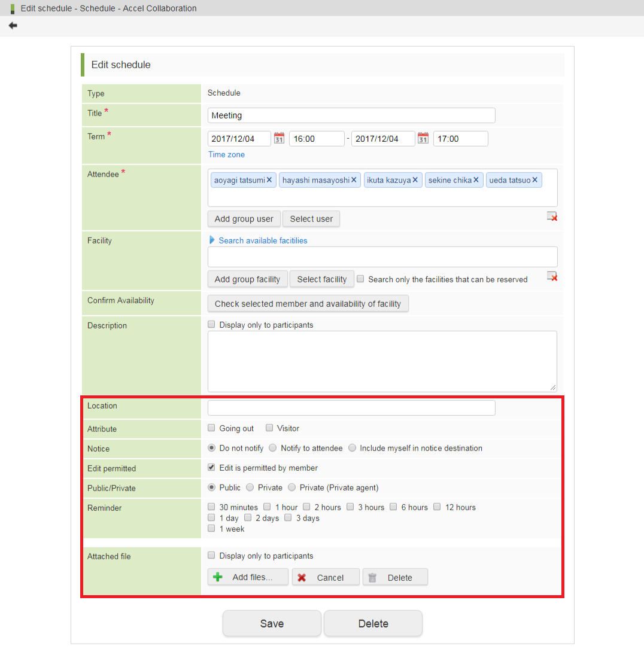The height and width of the screenshot is (649, 644).
Task: Open the end date calendar picker
Action: click(x=423, y=139)
